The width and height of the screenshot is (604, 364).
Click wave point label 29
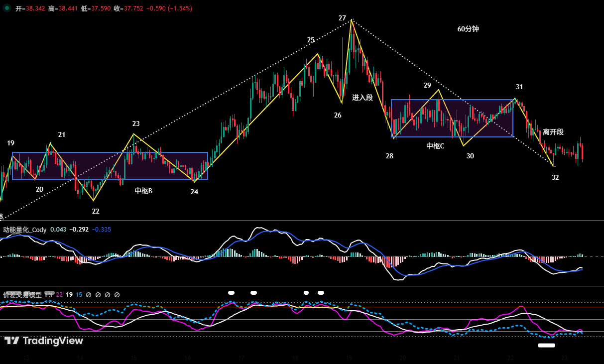point(427,85)
